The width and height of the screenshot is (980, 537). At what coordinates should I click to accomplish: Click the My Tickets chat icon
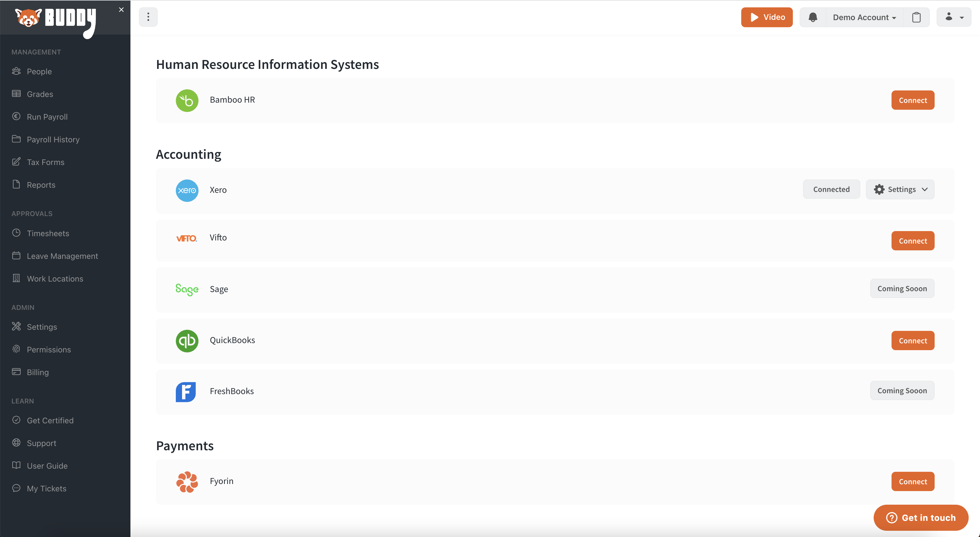coord(16,488)
